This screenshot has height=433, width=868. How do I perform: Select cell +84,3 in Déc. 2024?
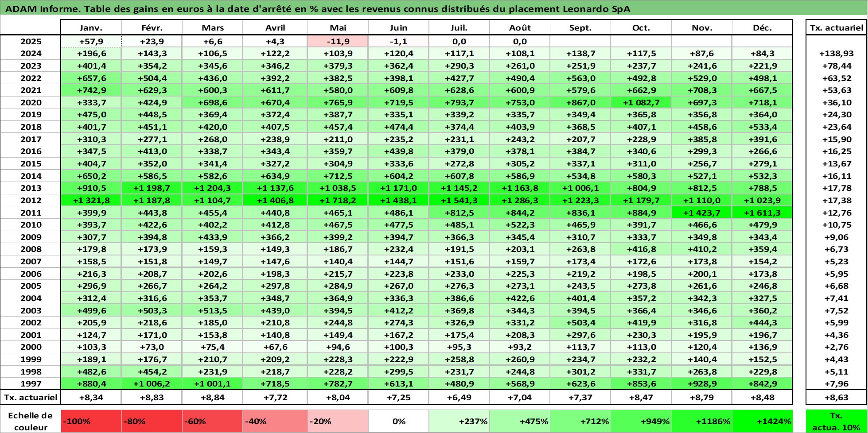762,53
